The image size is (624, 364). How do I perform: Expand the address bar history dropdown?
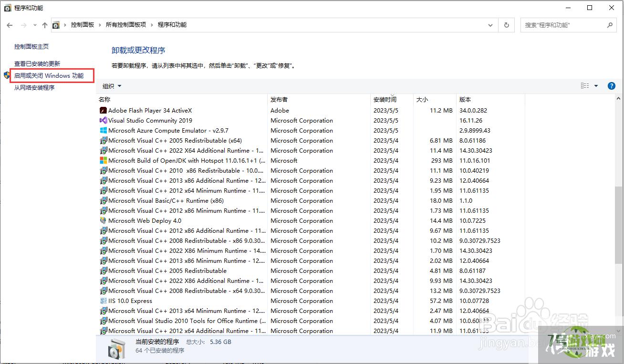pyautogui.click(x=491, y=25)
